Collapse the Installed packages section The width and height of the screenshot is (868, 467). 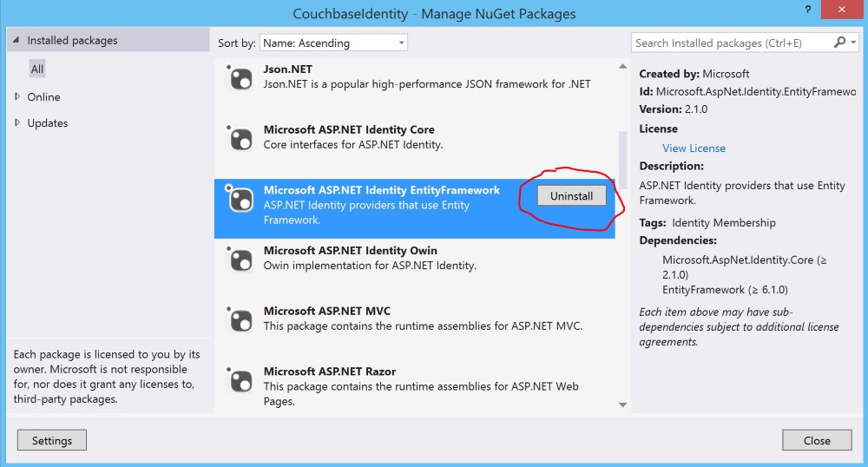(x=16, y=40)
